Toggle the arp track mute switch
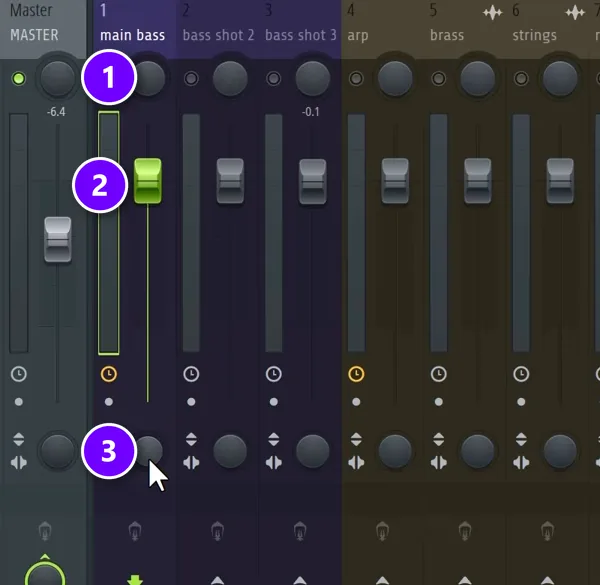600x585 pixels. pyautogui.click(x=356, y=78)
